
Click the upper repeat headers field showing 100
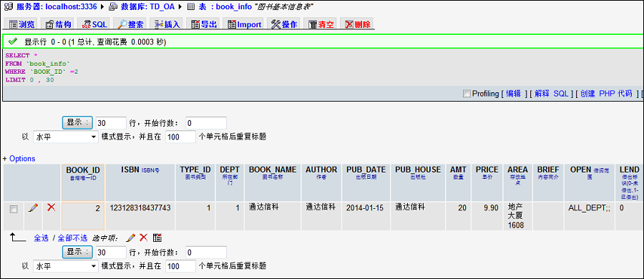(x=180, y=137)
